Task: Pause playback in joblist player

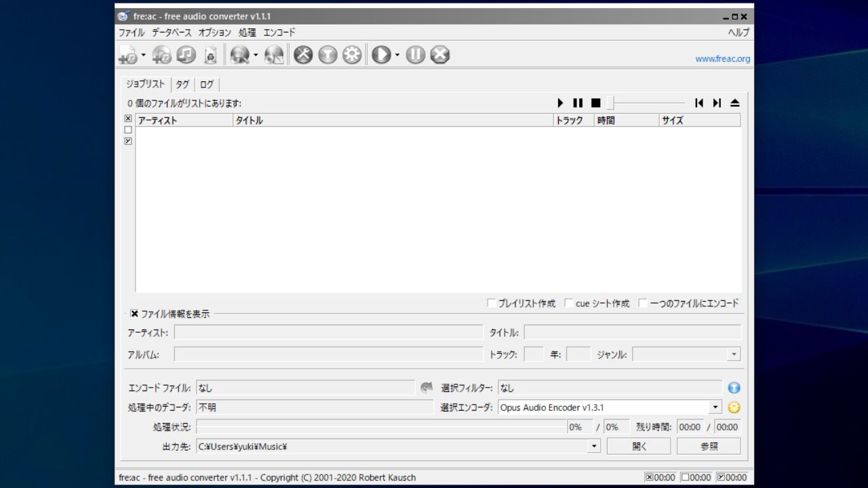Action: point(578,103)
